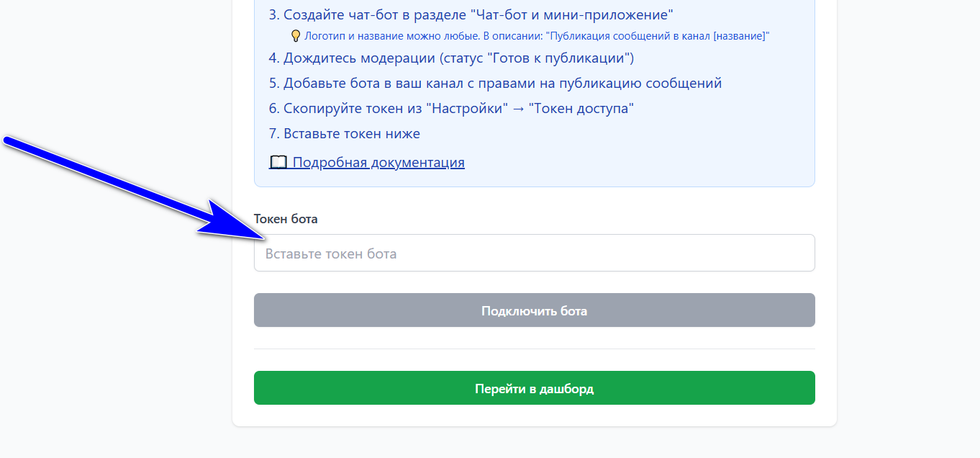Image resolution: width=980 pixels, height=458 pixels.
Task: Click the gray "Подключить бота" button
Action: coord(534,310)
